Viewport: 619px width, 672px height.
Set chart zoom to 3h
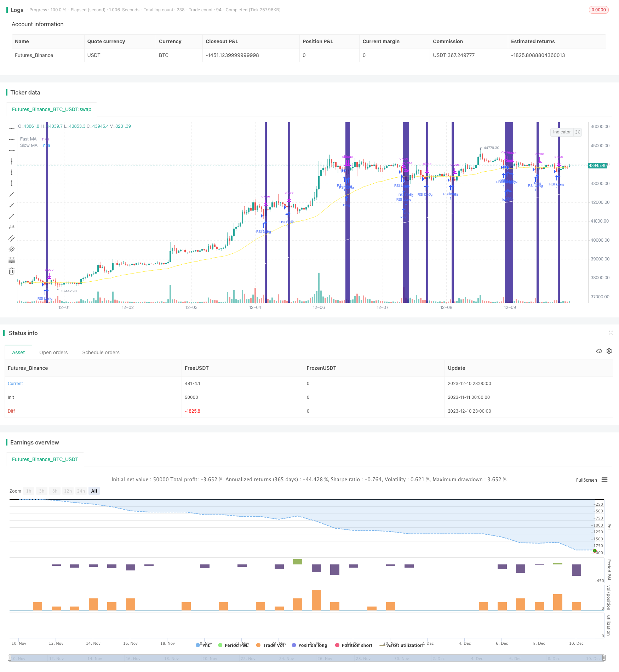coord(42,491)
